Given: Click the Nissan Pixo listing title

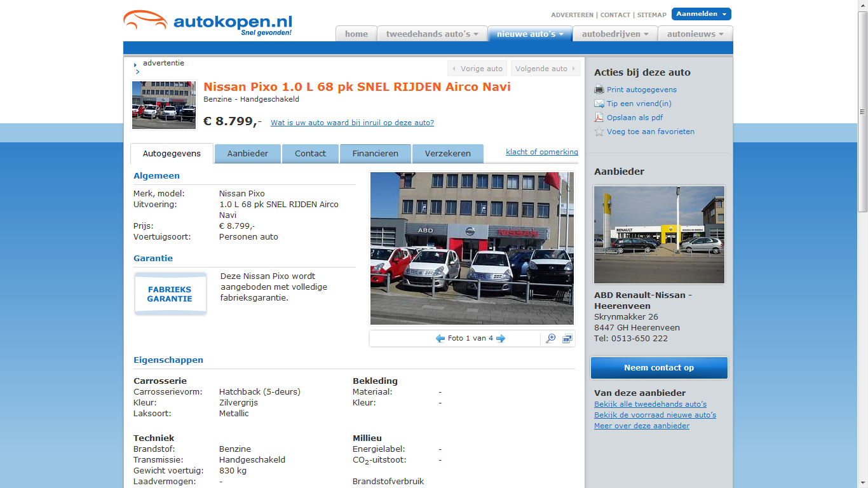Looking at the screenshot, I should pyautogui.click(x=357, y=87).
